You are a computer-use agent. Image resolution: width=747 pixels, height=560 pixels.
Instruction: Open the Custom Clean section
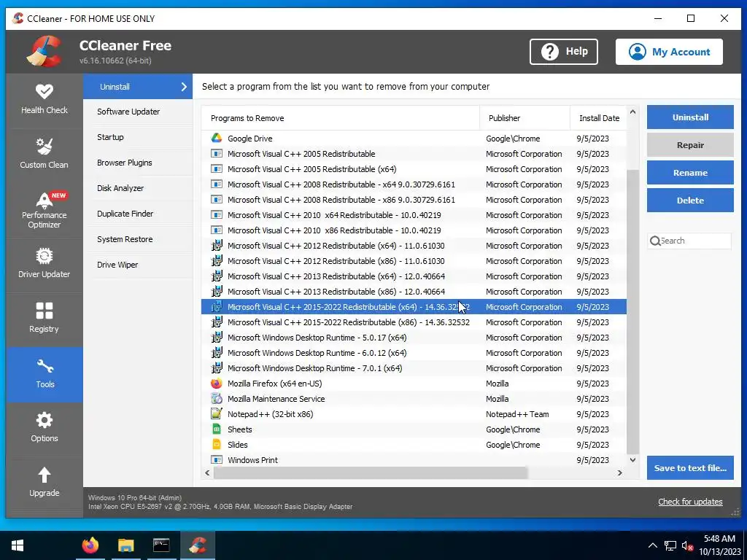[44, 155]
